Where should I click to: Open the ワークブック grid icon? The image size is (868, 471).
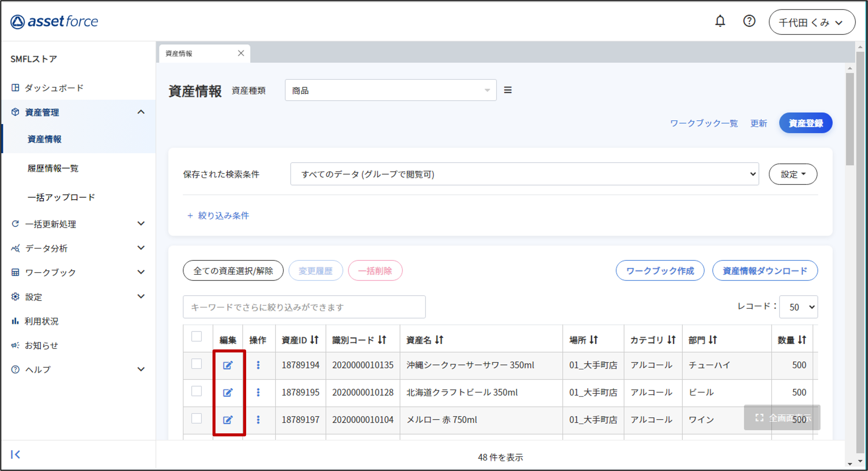[x=16, y=272]
